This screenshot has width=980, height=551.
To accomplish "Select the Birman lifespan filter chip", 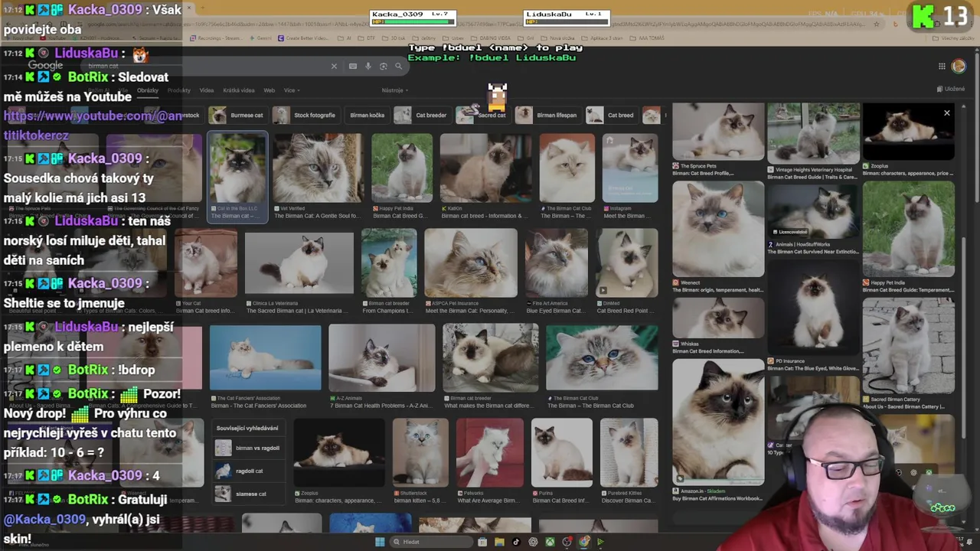I will coord(547,115).
